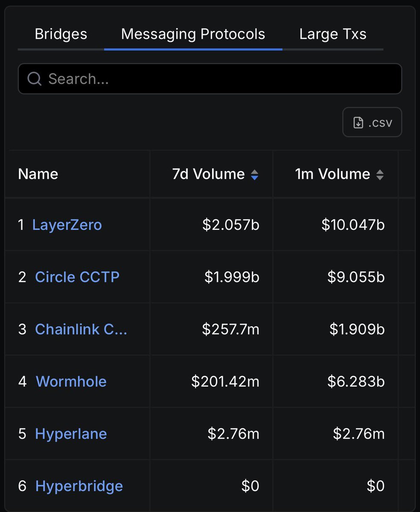Viewport: 420px width, 512px height.
Task: Select the $10.047b 1m volume cell
Action: point(335,225)
